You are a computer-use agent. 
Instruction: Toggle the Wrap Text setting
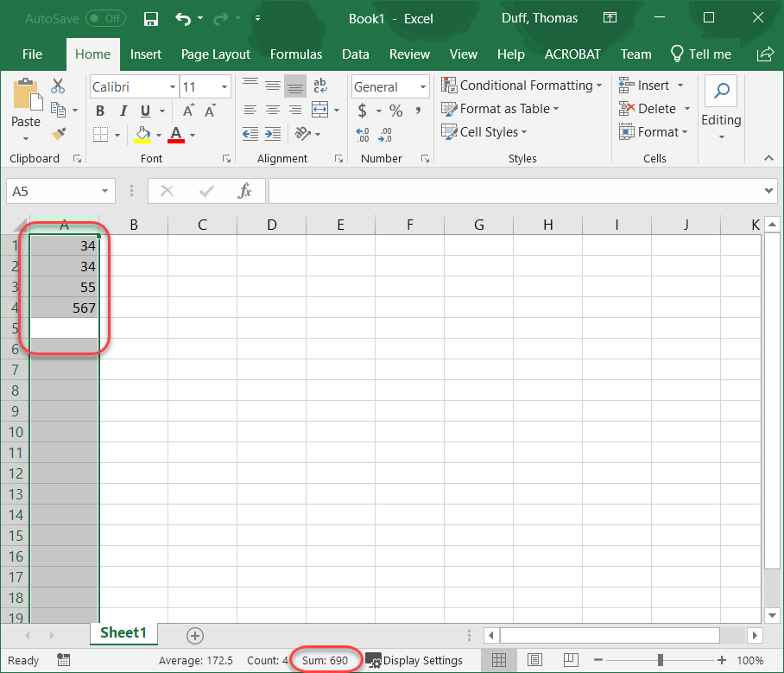[319, 86]
